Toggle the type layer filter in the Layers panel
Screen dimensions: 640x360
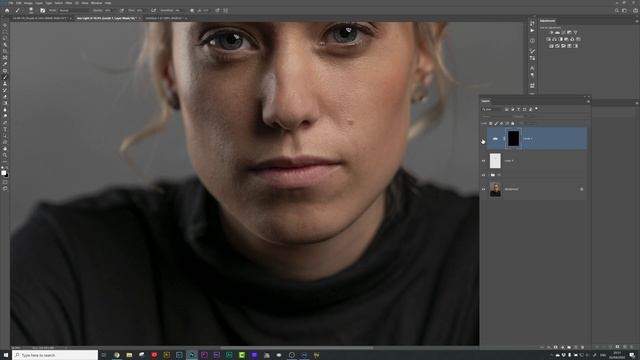pos(518,109)
